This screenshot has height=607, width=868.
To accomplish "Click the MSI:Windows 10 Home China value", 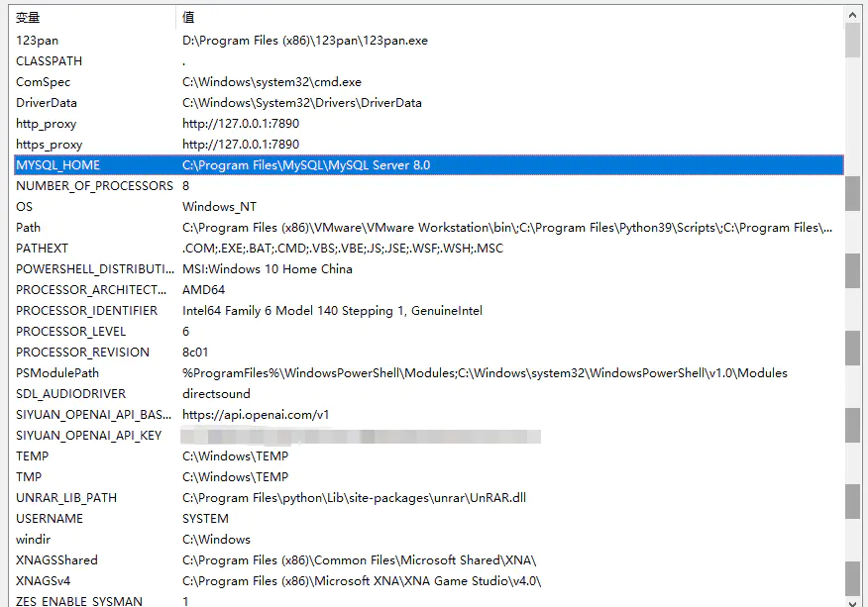I will pos(268,269).
